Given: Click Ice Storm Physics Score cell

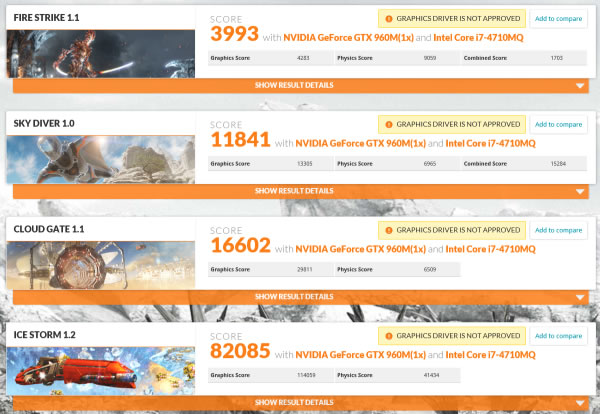Looking at the screenshot, I should pyautogui.click(x=397, y=375).
